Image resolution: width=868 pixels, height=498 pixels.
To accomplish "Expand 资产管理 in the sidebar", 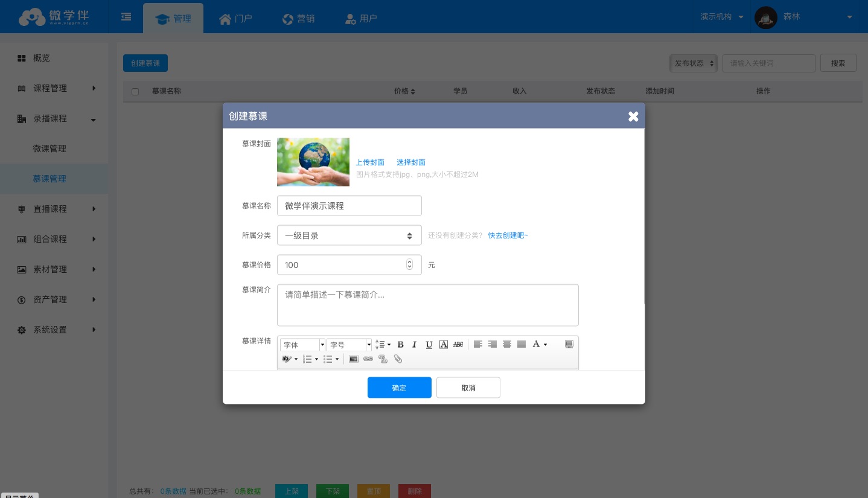I will (x=54, y=299).
